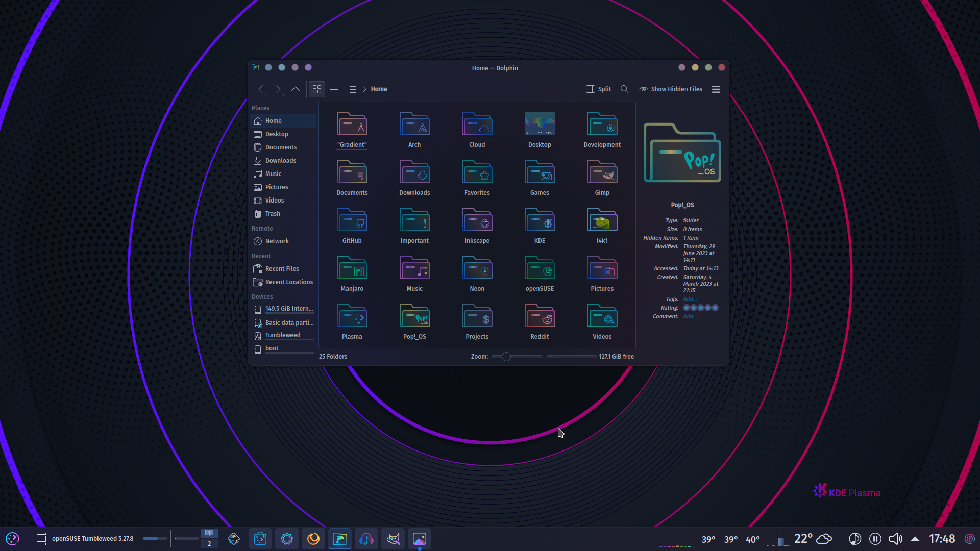
Task: Open the Gimp folder
Action: click(602, 178)
